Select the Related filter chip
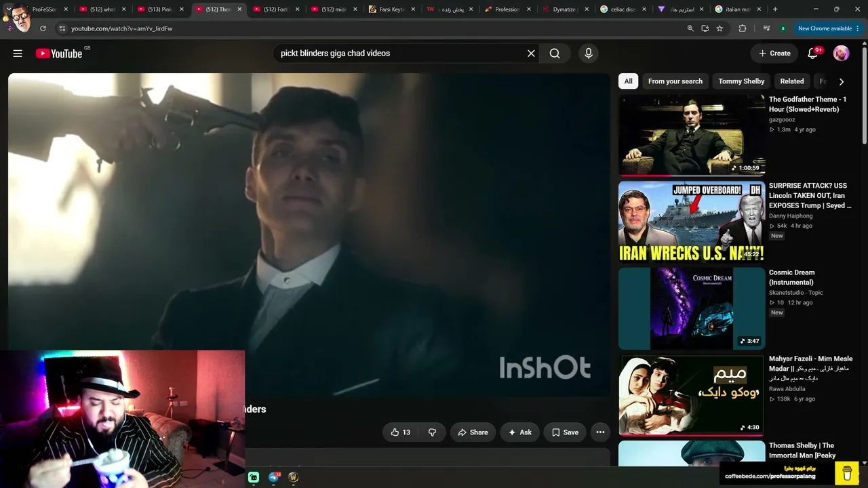Viewport: 868px width, 488px height. [x=792, y=81]
